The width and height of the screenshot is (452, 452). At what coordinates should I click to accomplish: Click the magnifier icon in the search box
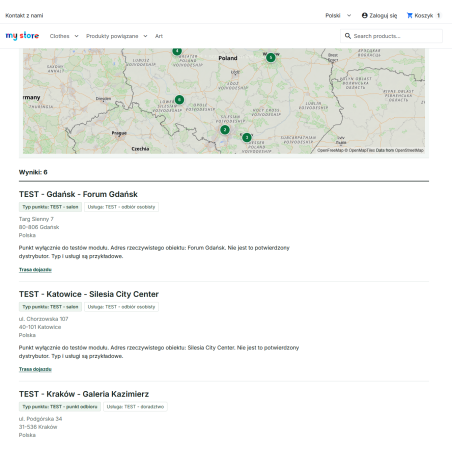pos(348,36)
